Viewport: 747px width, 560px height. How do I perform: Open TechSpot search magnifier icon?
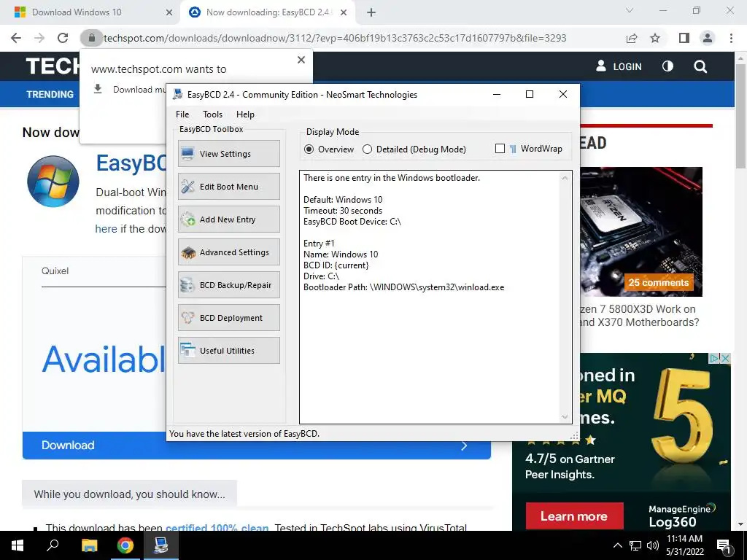click(x=700, y=66)
